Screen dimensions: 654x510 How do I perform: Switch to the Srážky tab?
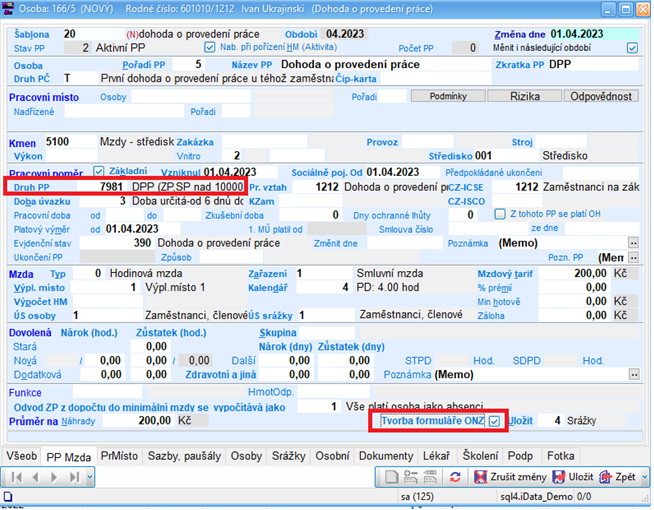point(288,456)
